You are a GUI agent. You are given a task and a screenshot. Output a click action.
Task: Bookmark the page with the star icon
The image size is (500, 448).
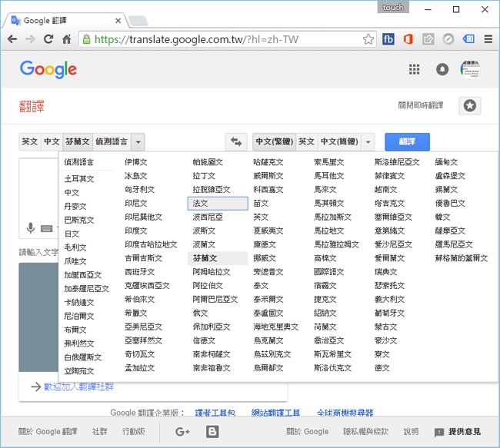368,39
